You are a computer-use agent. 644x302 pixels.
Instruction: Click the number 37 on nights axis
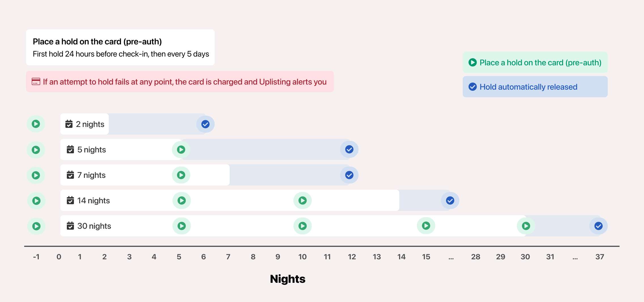[600, 257]
